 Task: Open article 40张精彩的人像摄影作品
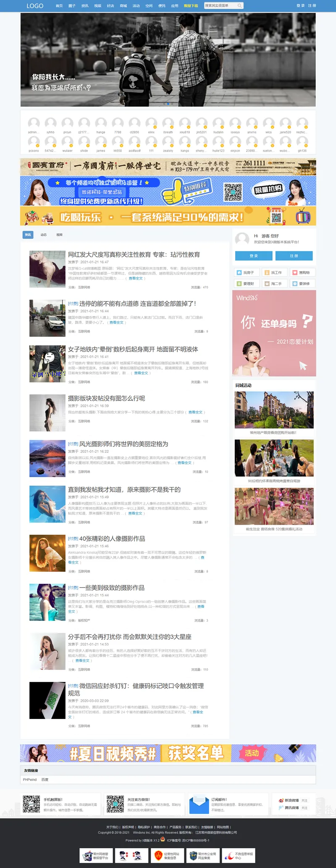[x=112, y=539]
